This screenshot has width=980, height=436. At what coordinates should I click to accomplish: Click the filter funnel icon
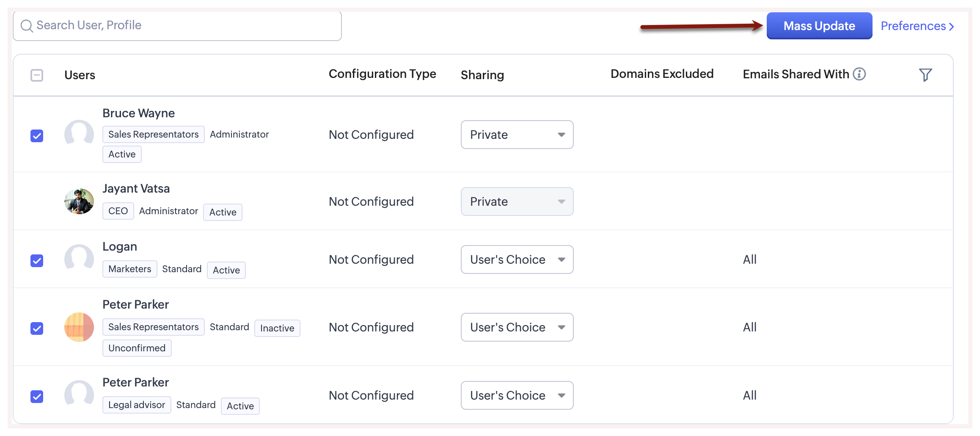tap(925, 75)
